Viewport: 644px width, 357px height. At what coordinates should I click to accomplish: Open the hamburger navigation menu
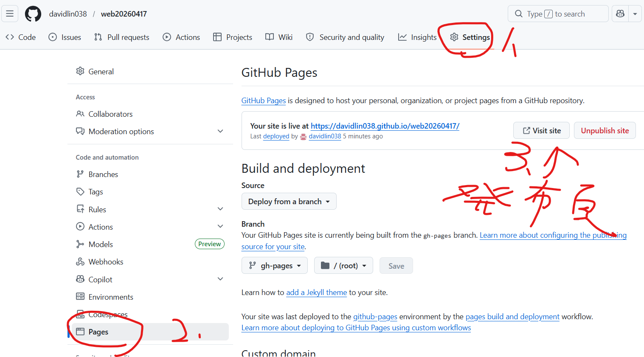tap(10, 14)
